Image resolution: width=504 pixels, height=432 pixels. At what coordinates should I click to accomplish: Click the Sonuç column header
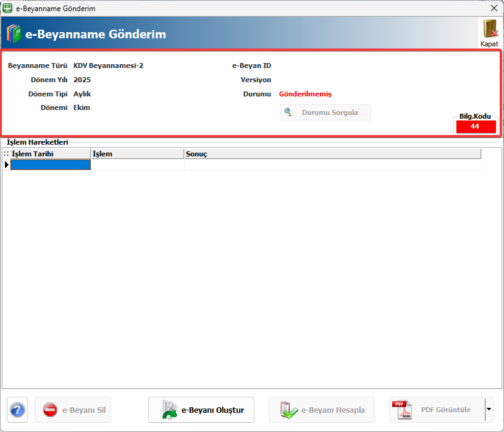332,154
